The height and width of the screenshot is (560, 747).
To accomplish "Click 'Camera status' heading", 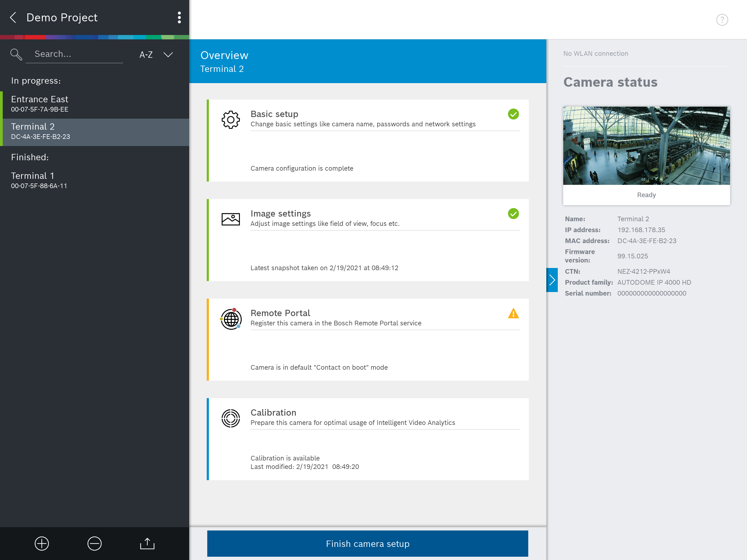I will [x=610, y=82].
